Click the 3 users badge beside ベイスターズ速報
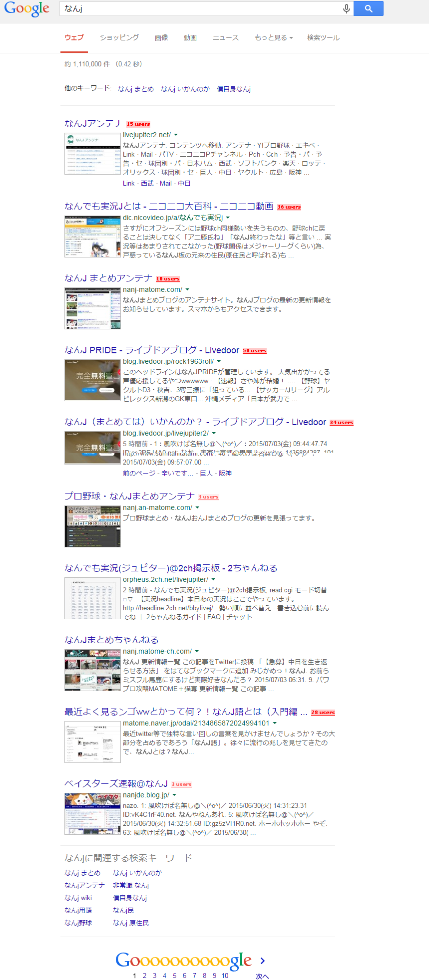 pyautogui.click(x=181, y=784)
